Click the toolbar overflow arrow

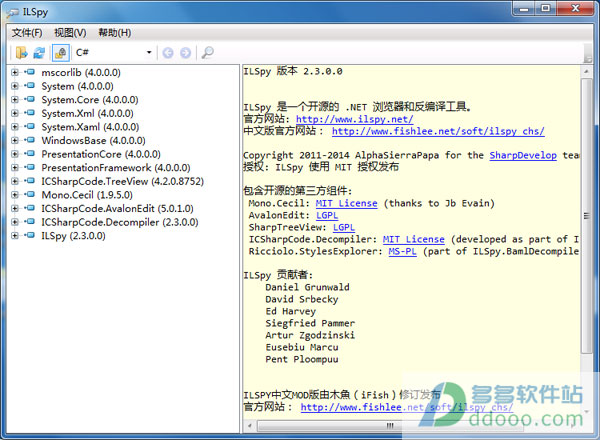587,59
